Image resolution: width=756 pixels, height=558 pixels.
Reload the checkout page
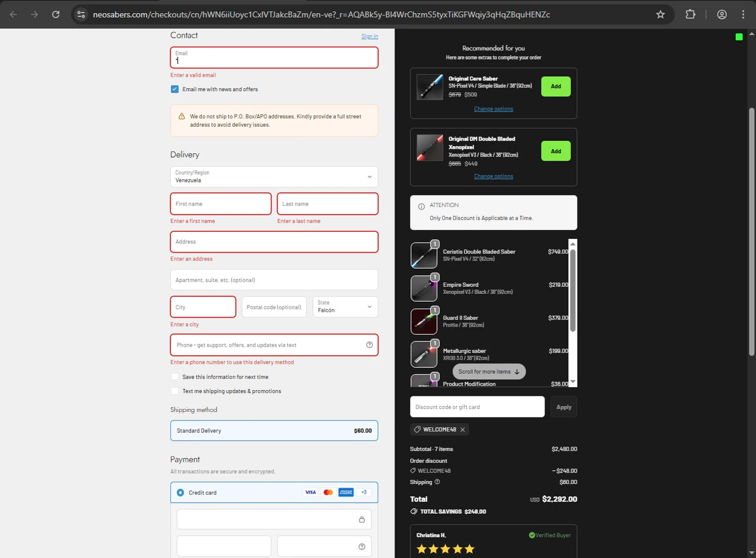pos(56,15)
